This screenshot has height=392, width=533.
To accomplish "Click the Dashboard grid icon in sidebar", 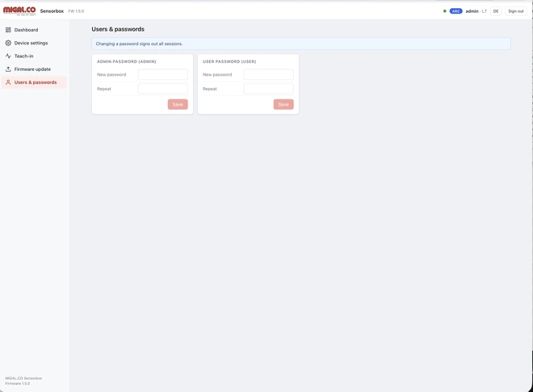I will 8,30.
